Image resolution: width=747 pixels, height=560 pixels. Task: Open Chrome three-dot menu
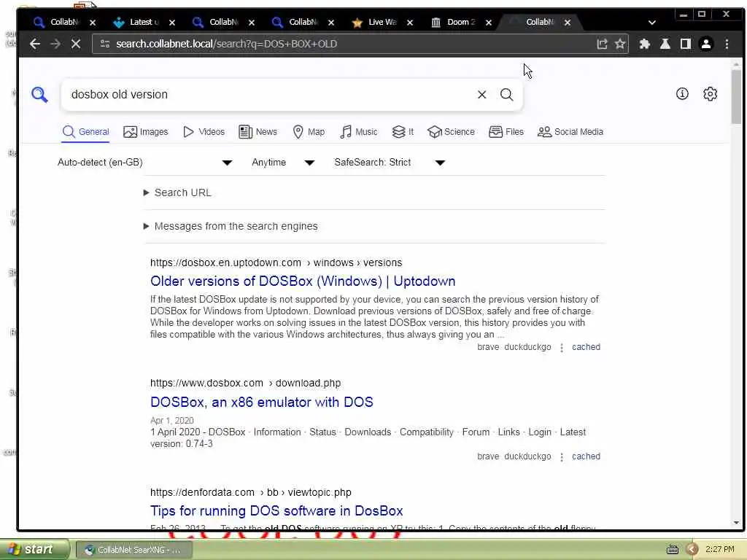click(727, 44)
